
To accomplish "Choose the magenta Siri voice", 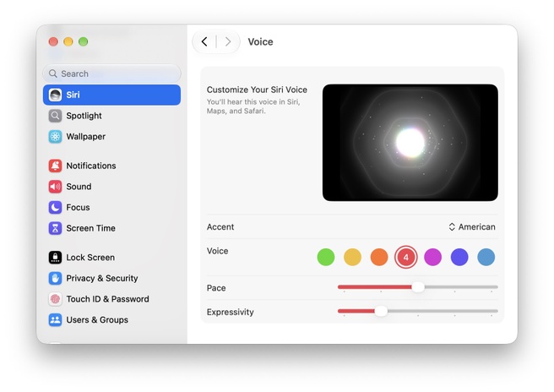I will pos(432,257).
